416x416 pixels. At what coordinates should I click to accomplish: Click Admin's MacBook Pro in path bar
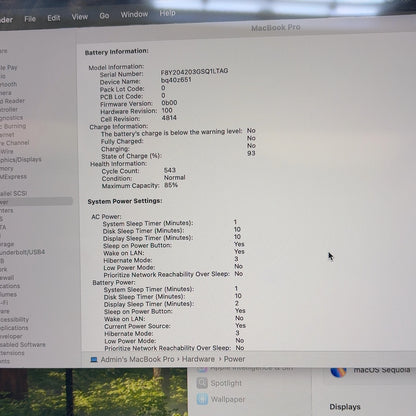(137, 359)
